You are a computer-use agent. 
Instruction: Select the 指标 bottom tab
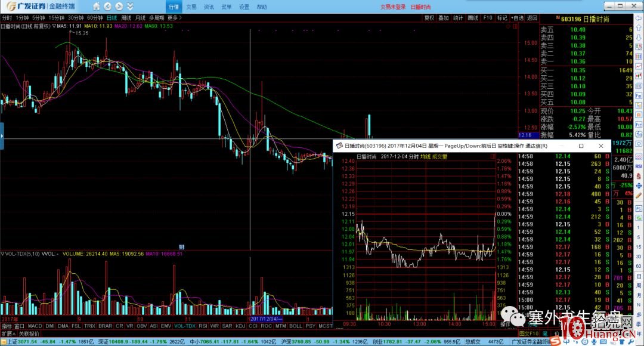coord(7,326)
